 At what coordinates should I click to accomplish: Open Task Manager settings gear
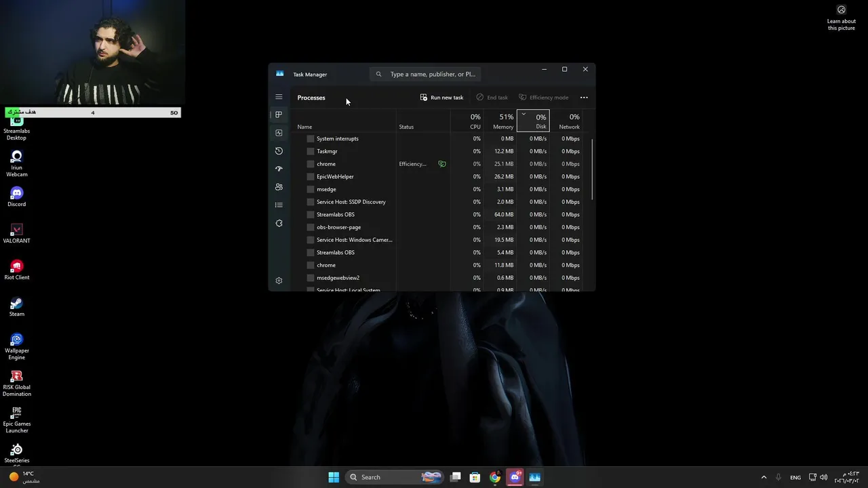pyautogui.click(x=279, y=281)
